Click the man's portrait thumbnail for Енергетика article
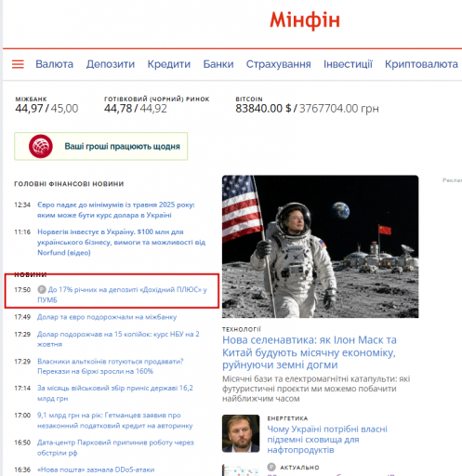The image size is (462, 476). (241, 433)
